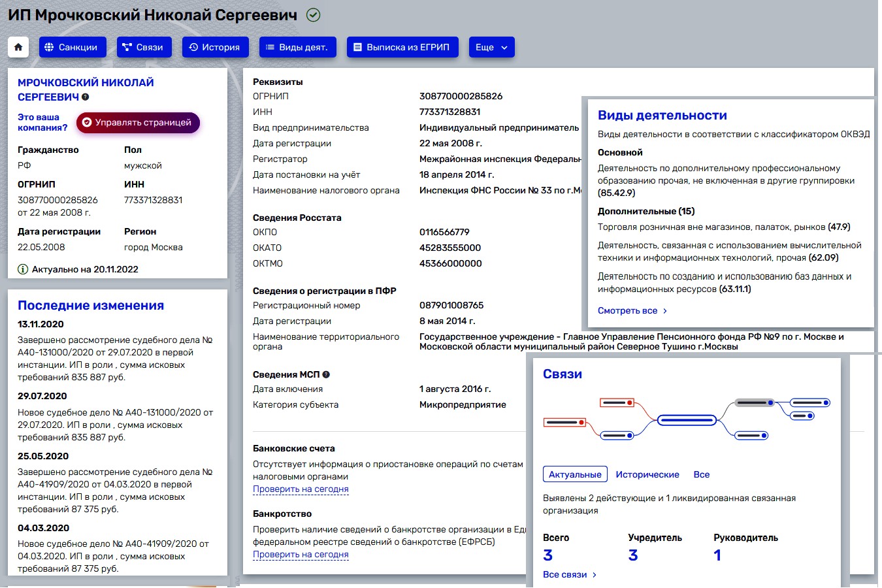
Task: Select the Актуальные connections tab
Action: (x=575, y=474)
